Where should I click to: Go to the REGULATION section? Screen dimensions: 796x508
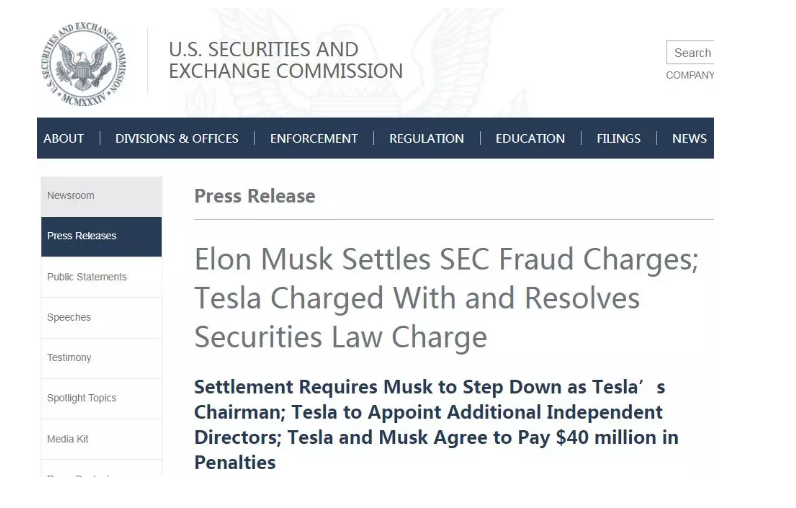pos(426,139)
